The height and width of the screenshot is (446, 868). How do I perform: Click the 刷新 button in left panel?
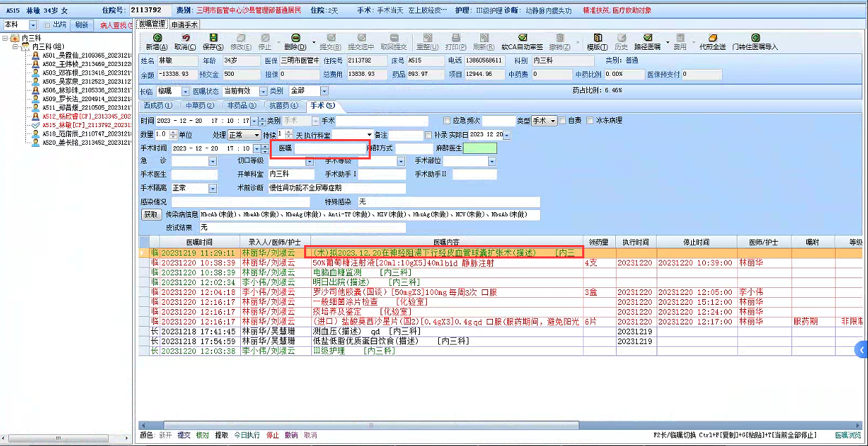coord(81,25)
